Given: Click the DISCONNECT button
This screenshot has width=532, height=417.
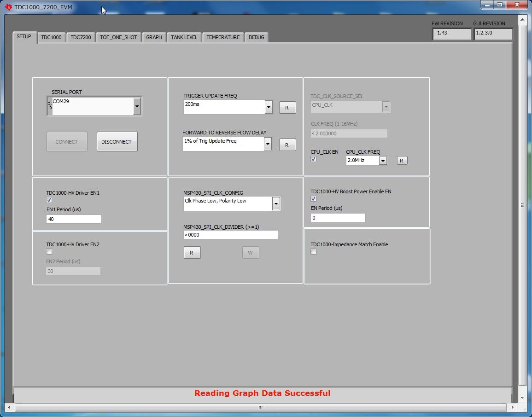Looking at the screenshot, I should (x=117, y=142).
